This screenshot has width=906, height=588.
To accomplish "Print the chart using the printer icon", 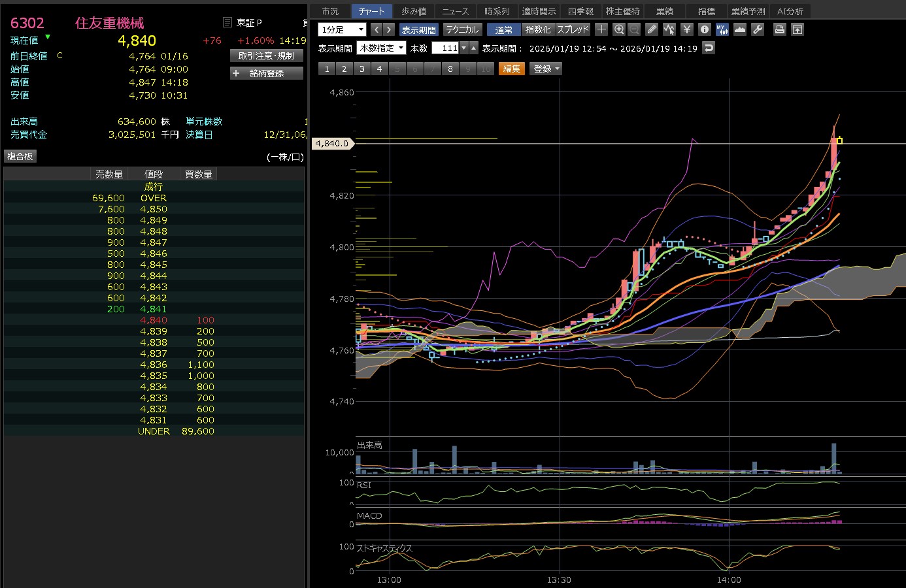I will (x=779, y=29).
